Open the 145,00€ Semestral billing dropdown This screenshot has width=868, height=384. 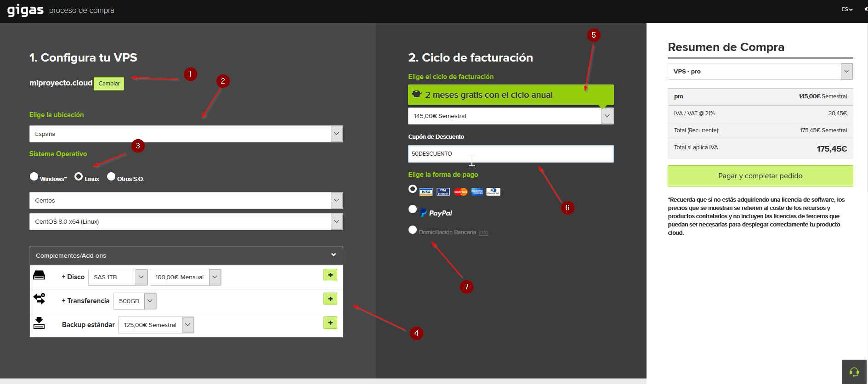(x=511, y=116)
